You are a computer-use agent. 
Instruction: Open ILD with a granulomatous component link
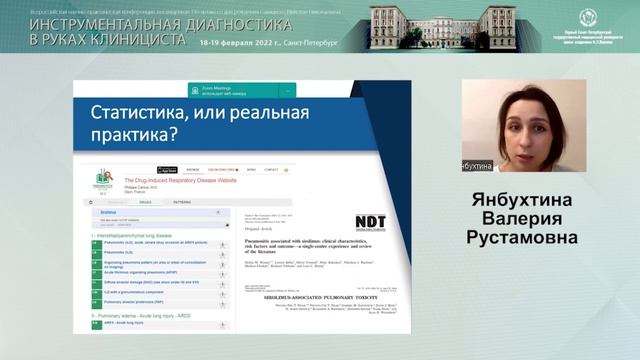pyautogui.click(x=134, y=292)
